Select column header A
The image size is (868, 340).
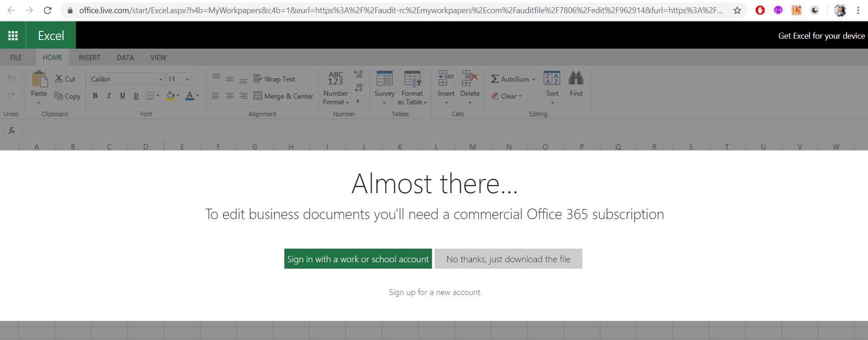click(x=37, y=146)
